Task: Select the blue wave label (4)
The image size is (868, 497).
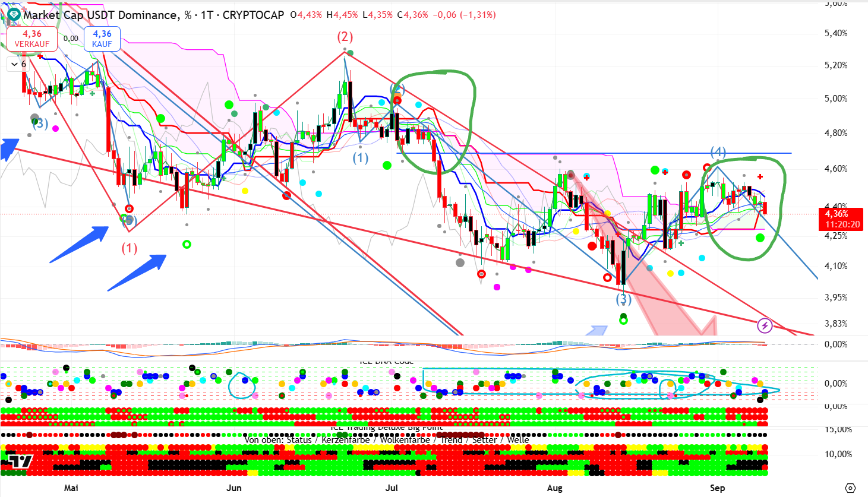Action: pos(718,152)
